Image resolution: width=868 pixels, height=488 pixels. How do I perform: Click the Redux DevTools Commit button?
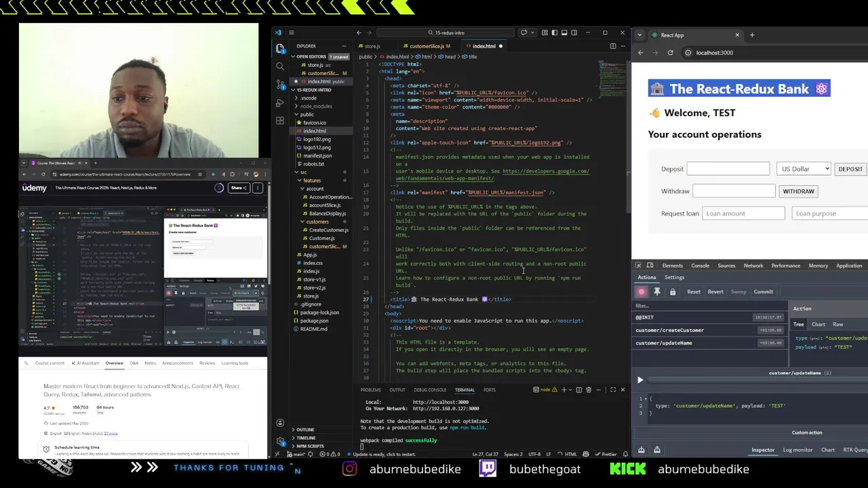click(763, 292)
